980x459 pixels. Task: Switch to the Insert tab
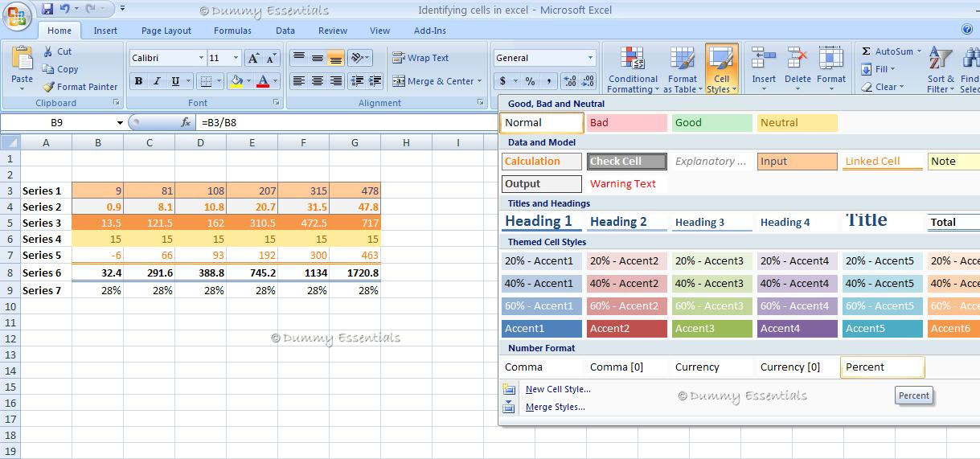point(105,31)
